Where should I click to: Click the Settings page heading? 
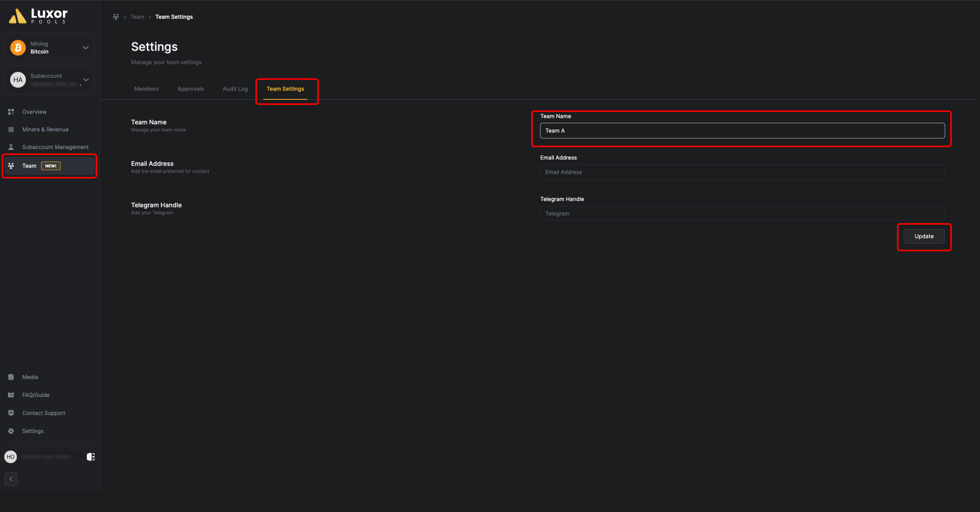click(x=155, y=47)
